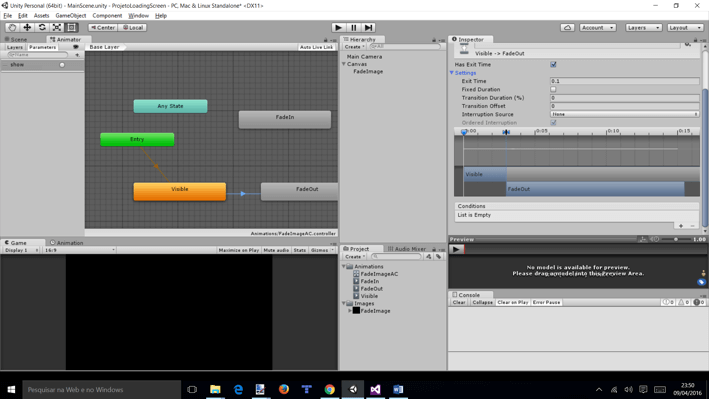Toggle Local handle rotation button

[133, 28]
